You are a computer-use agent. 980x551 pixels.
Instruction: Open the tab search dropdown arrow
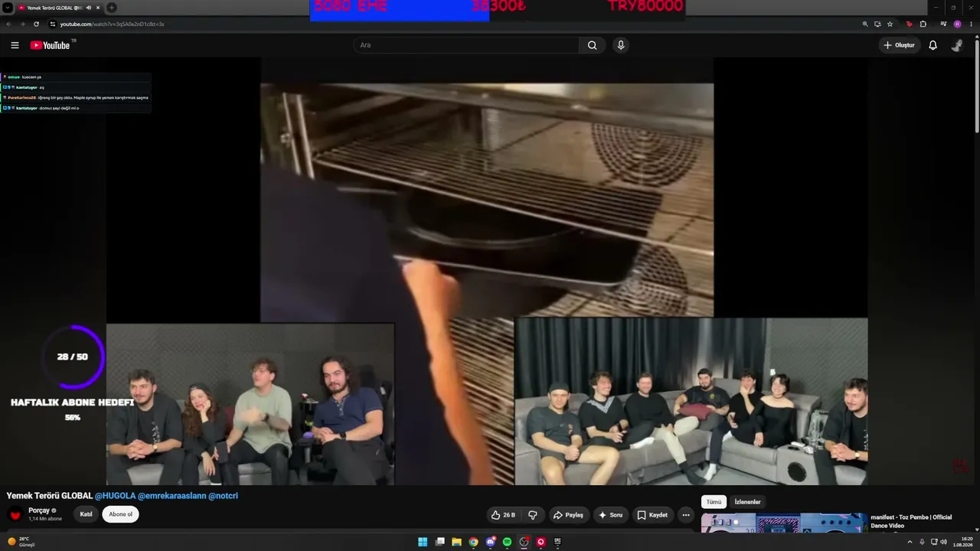pos(8,8)
